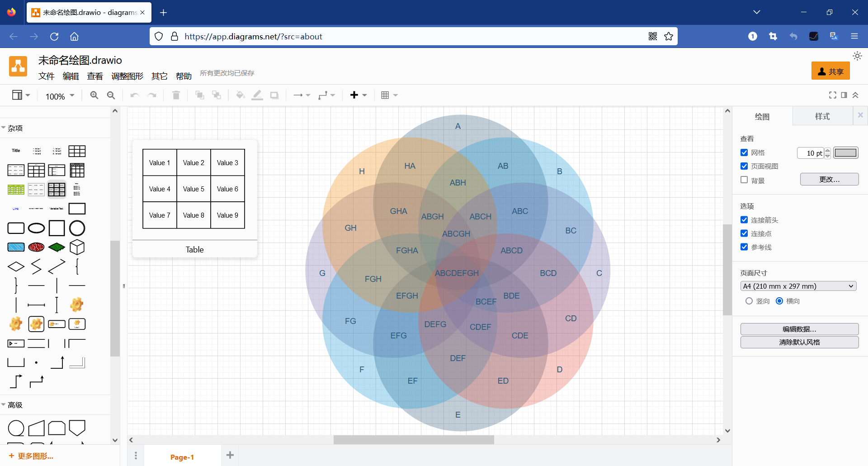Screen dimensions: 868x466
Task: Toggle the 参考线 guides checkbox
Action: (744, 247)
